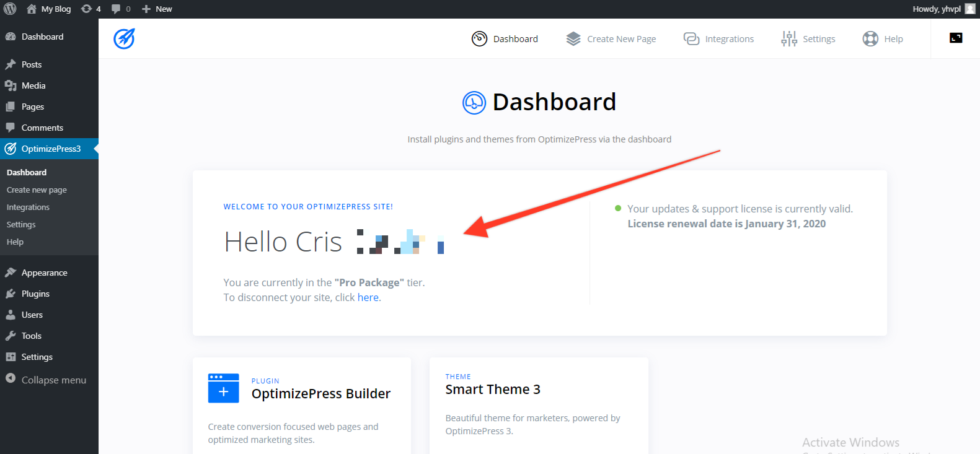The image size is (980, 454).
Task: Click the 'here' disconnect link
Action: 368,297
